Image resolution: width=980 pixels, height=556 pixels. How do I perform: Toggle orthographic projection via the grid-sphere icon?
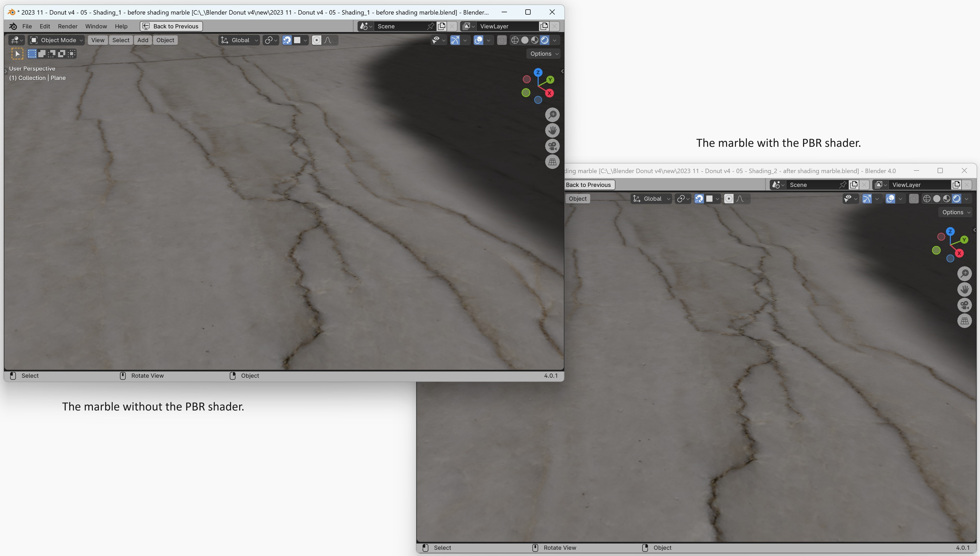[553, 162]
